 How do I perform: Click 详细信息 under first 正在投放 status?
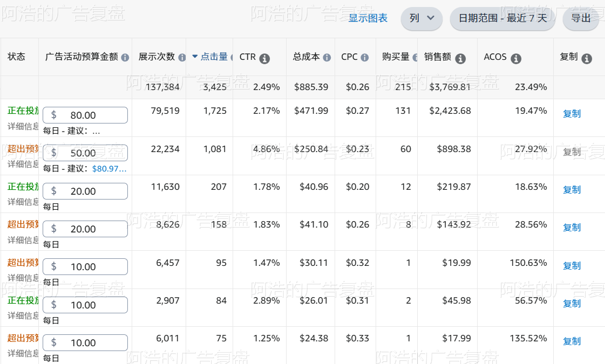point(23,126)
